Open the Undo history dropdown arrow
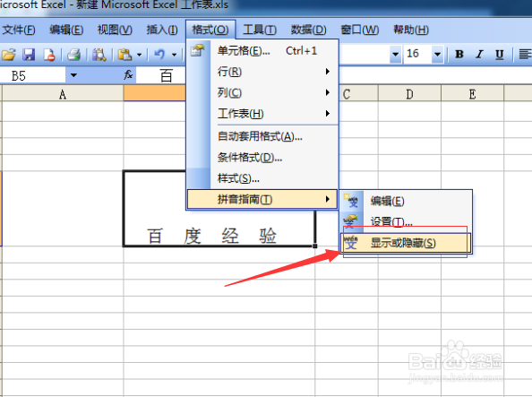This screenshot has height=397, width=532. [x=174, y=55]
